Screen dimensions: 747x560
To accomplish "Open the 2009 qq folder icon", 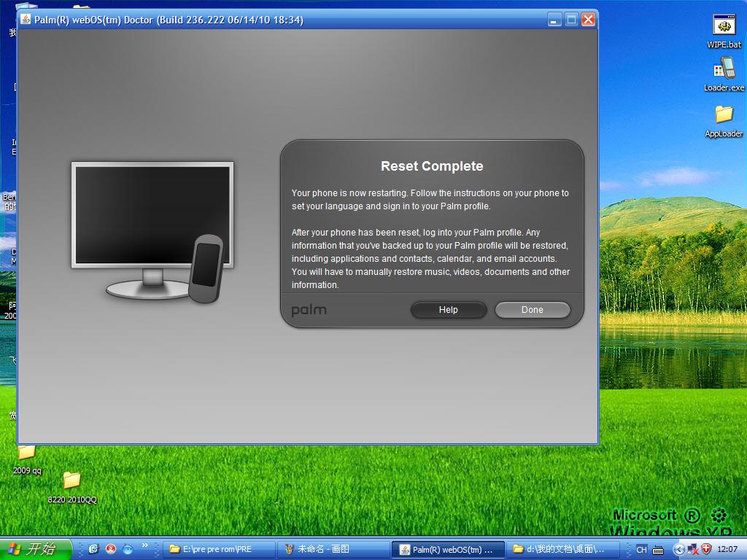I will (27, 457).
